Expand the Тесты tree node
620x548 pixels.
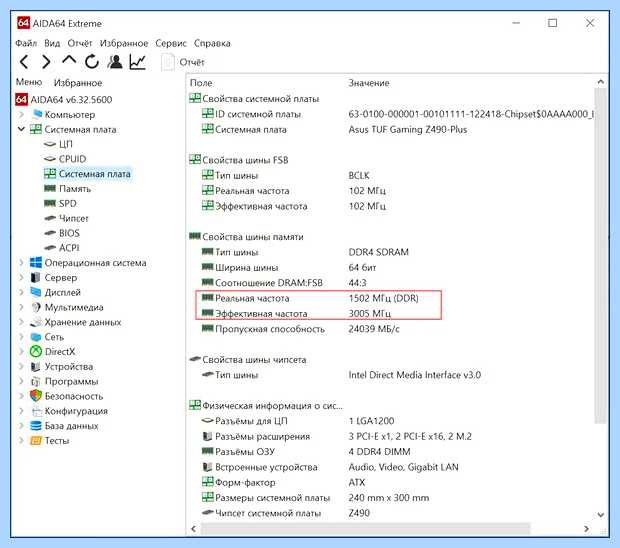pos(21,440)
